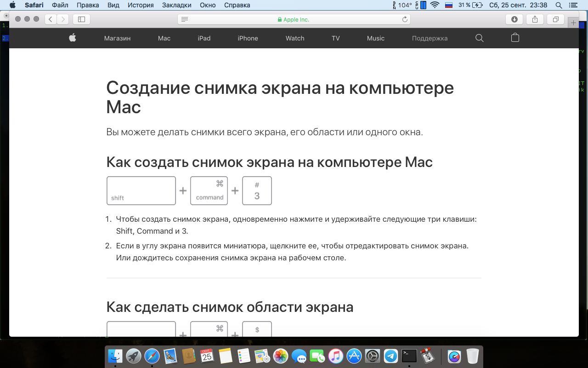Show Safari downloads
The image size is (588, 368).
click(514, 19)
